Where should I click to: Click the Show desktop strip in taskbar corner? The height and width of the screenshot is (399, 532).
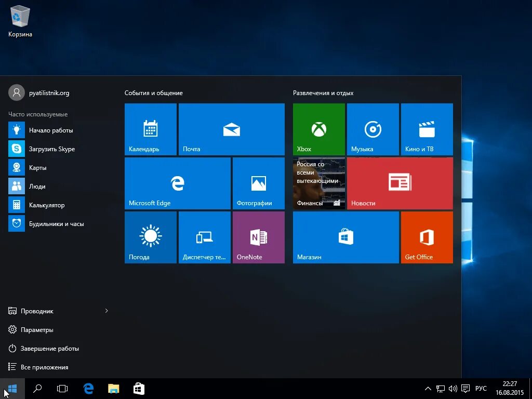[x=530, y=389]
